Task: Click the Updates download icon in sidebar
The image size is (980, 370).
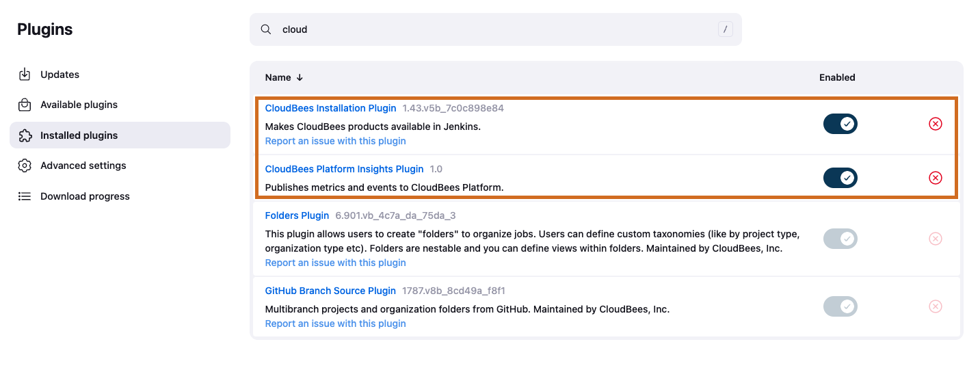Action: (x=25, y=75)
